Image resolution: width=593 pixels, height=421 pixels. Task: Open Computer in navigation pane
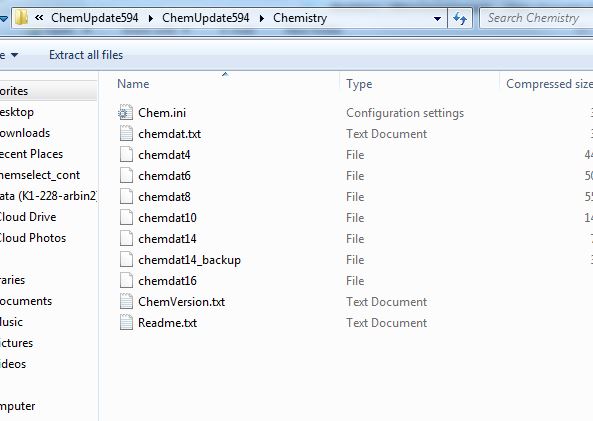click(17, 406)
